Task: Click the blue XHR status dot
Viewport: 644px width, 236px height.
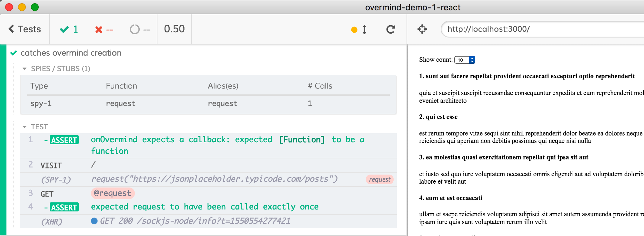Action: click(94, 221)
